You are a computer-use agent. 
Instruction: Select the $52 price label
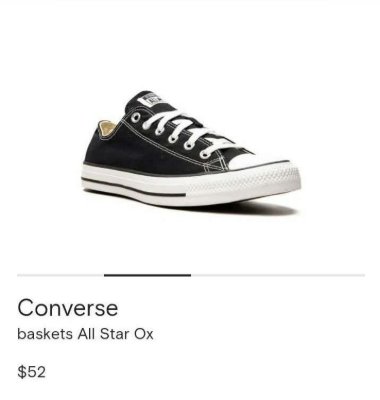31,372
